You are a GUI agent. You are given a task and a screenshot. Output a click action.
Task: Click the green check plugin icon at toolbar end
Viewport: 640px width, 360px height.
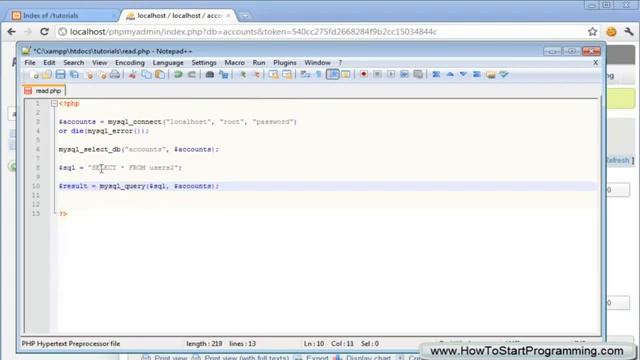click(504, 75)
